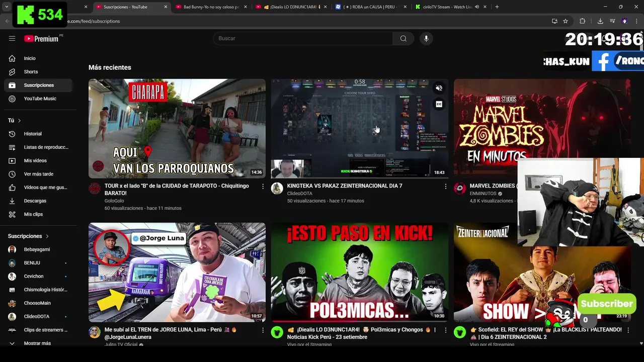Open browser downloads icon
The height and width of the screenshot is (362, 644).
(x=600, y=21)
